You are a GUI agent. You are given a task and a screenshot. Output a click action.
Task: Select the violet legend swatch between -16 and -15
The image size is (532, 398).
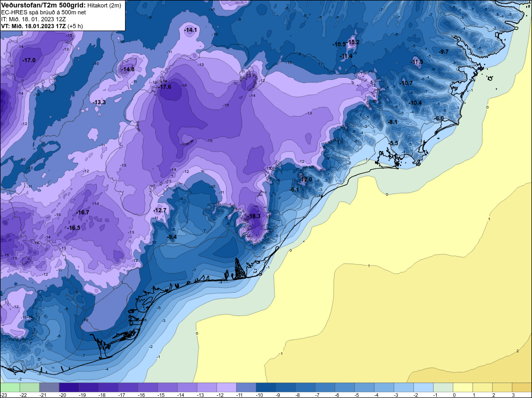(x=147, y=387)
